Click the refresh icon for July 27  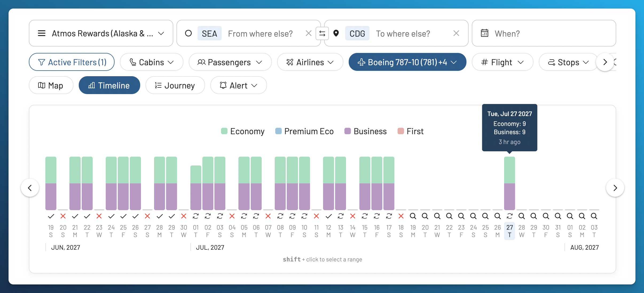509,216
